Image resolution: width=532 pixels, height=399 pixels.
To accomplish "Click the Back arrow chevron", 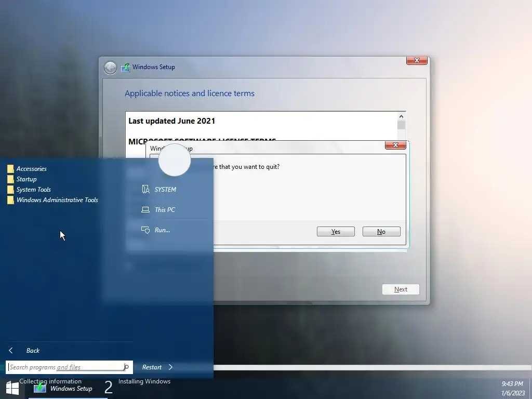I will (x=11, y=351).
